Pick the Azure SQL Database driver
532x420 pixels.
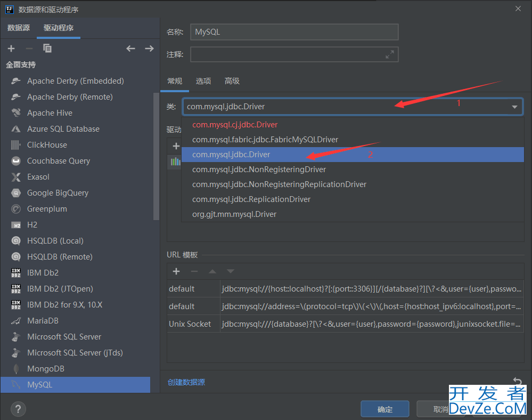click(x=75, y=128)
